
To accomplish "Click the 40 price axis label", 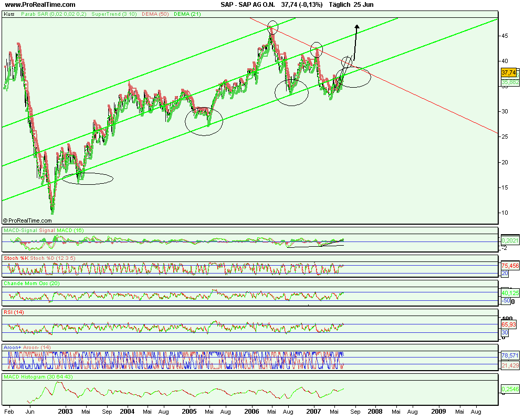I will coord(504,61).
